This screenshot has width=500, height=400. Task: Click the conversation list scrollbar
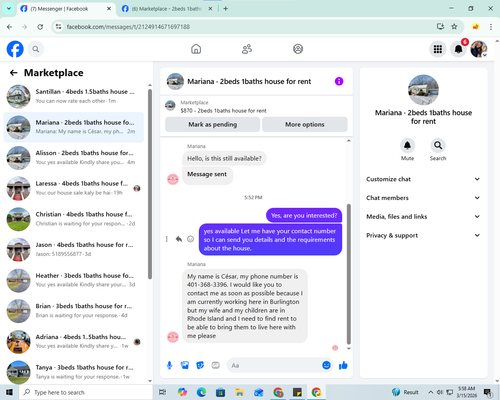coord(150,183)
